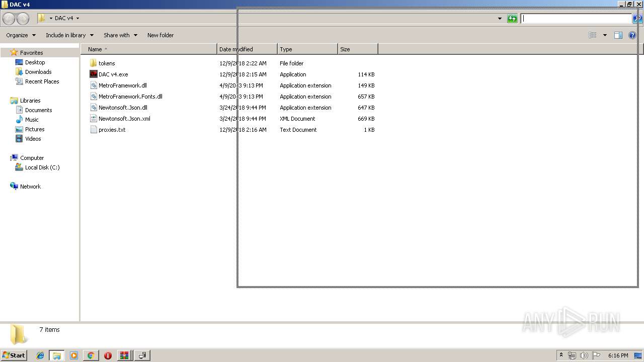Select the Newtonsoft.Json.xml file icon

tap(93, 119)
